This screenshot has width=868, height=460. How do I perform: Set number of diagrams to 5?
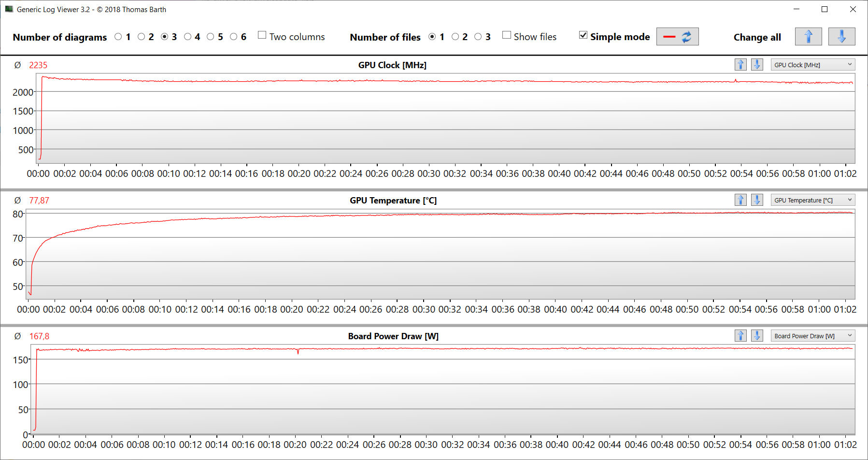(x=211, y=37)
